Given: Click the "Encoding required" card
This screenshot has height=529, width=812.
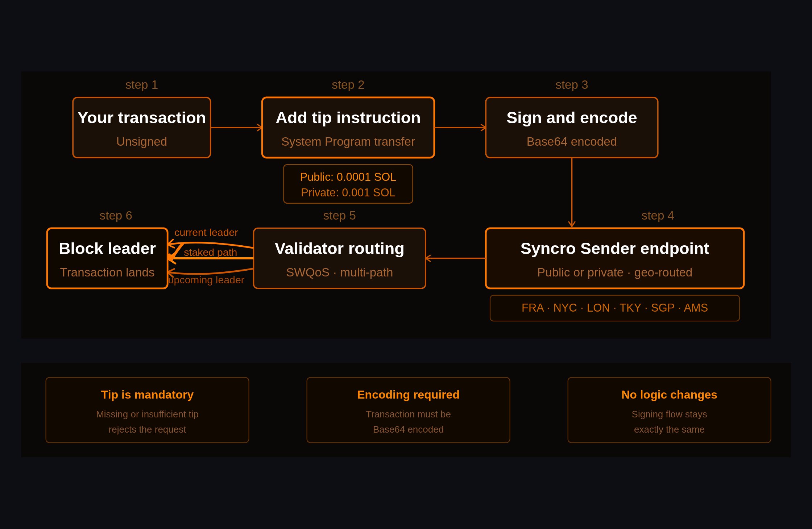Looking at the screenshot, I should tap(408, 410).
